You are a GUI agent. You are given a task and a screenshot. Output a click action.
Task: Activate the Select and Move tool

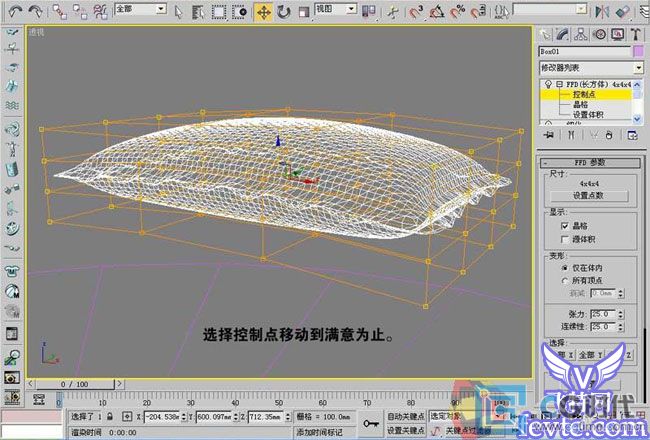pyautogui.click(x=263, y=12)
